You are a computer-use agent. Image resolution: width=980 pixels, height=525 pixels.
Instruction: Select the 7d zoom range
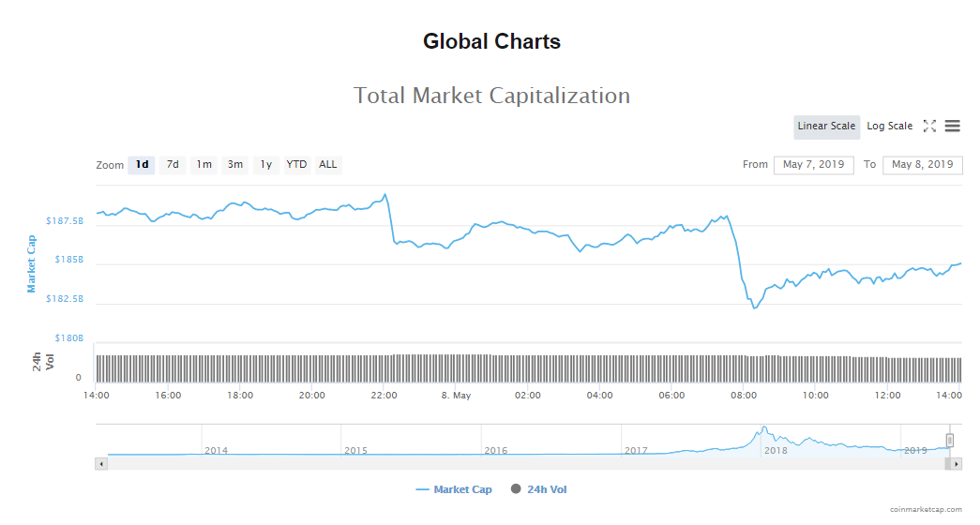click(x=173, y=165)
